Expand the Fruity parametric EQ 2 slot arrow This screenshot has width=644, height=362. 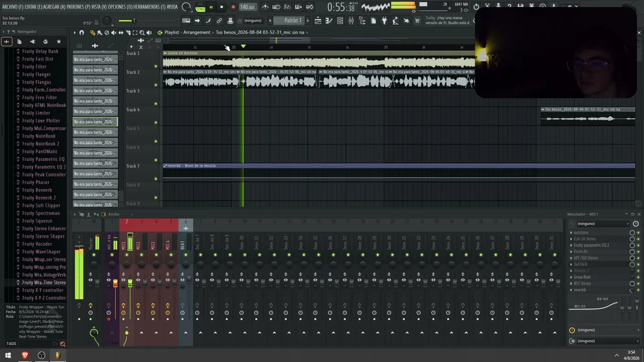tap(571, 245)
